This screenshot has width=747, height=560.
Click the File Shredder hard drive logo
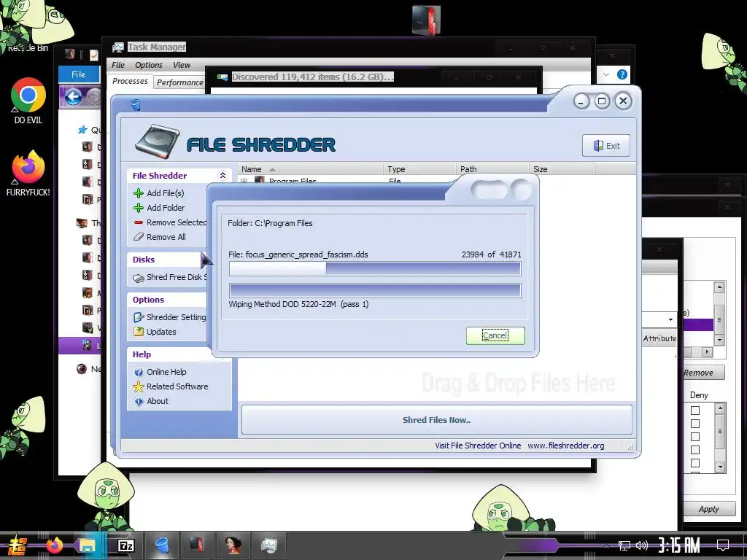click(x=157, y=142)
